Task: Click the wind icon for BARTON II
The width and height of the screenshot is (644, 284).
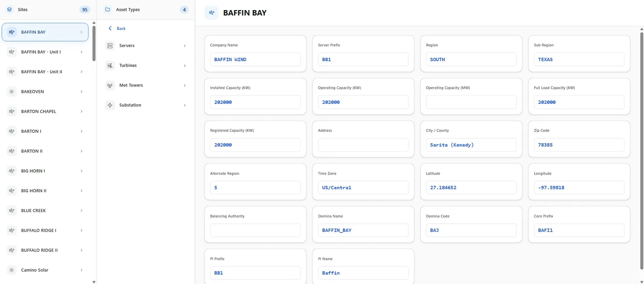Action: pos(12,151)
